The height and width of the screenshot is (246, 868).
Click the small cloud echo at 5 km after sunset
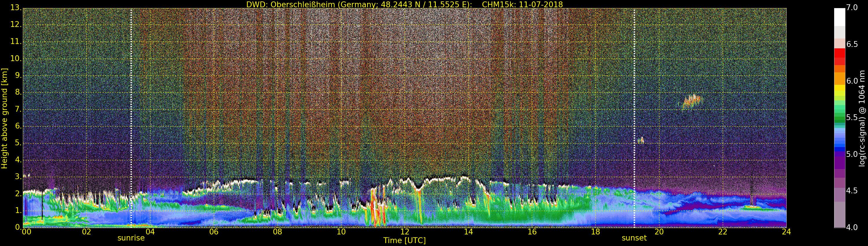pos(641,140)
